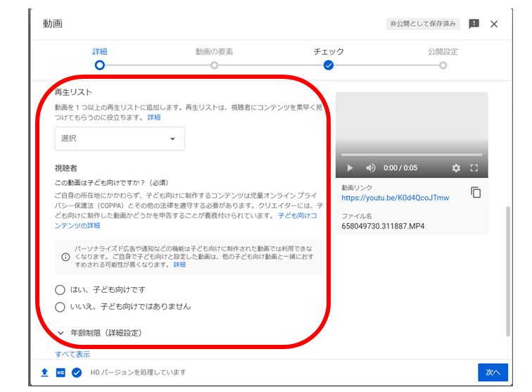Play the video preview
The image size is (532, 392).
[x=350, y=168]
